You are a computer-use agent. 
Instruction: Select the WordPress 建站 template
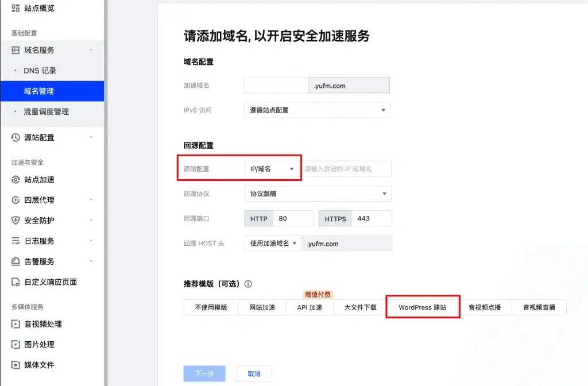(423, 307)
